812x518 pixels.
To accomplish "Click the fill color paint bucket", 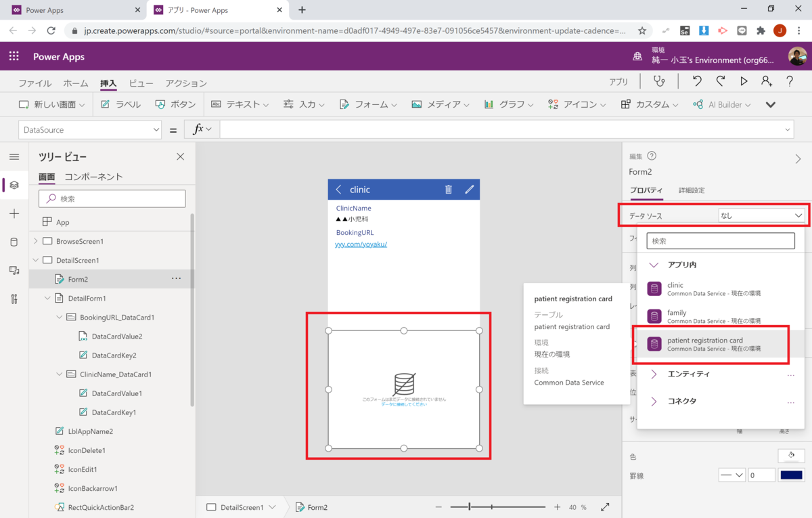I will click(791, 456).
